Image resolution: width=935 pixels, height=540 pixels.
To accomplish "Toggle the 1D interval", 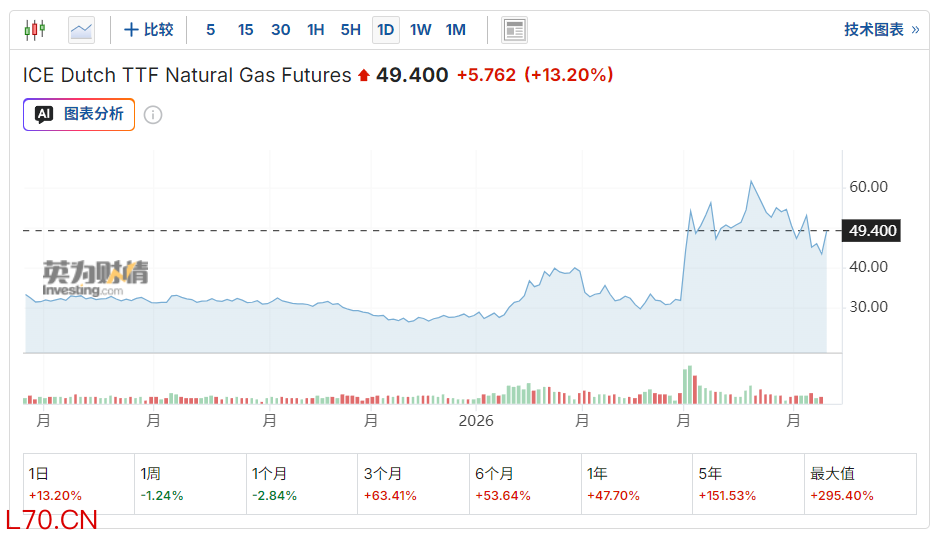I will 385,30.
